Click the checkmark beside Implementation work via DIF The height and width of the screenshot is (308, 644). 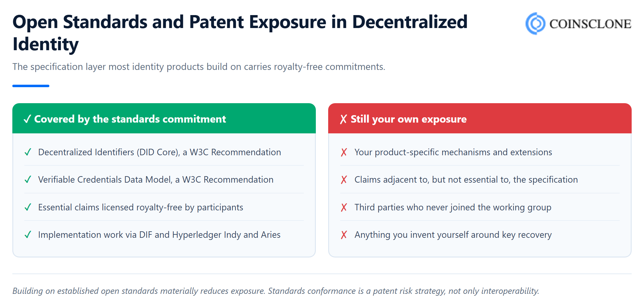point(28,235)
